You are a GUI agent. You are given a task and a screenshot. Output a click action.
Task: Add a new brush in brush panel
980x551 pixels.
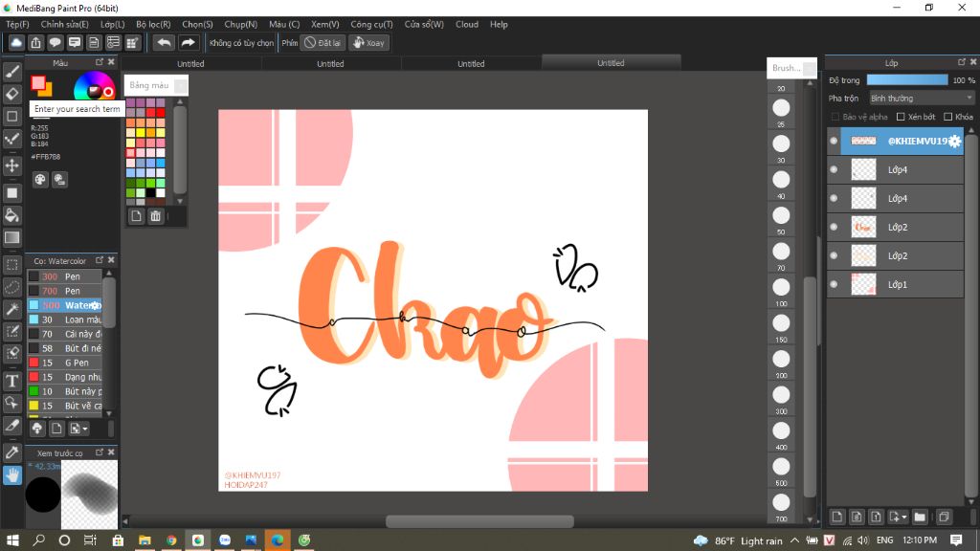click(x=56, y=429)
